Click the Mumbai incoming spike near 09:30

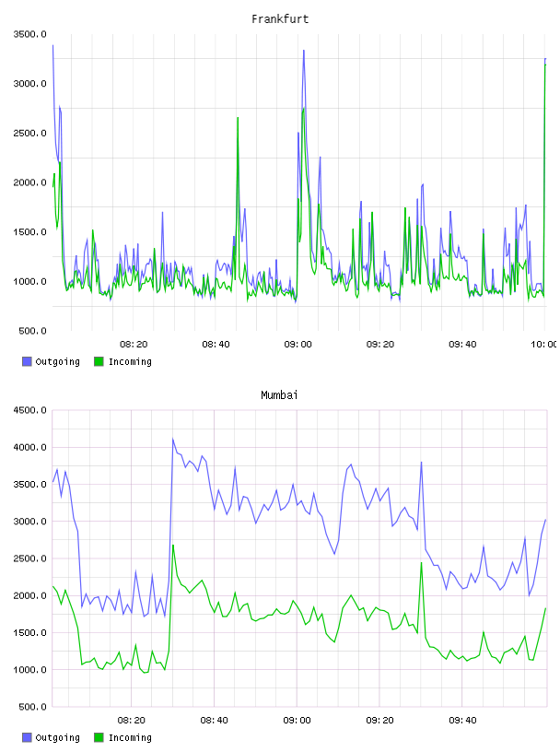(x=422, y=562)
